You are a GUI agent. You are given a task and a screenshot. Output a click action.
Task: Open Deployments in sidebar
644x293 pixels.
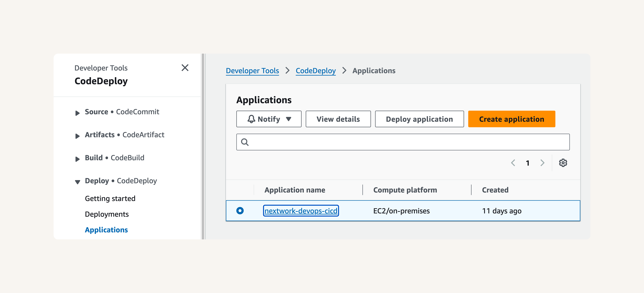107,214
